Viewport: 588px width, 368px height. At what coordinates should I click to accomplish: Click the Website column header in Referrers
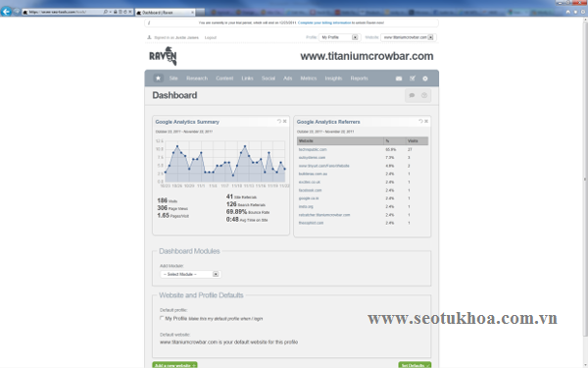tap(340, 140)
